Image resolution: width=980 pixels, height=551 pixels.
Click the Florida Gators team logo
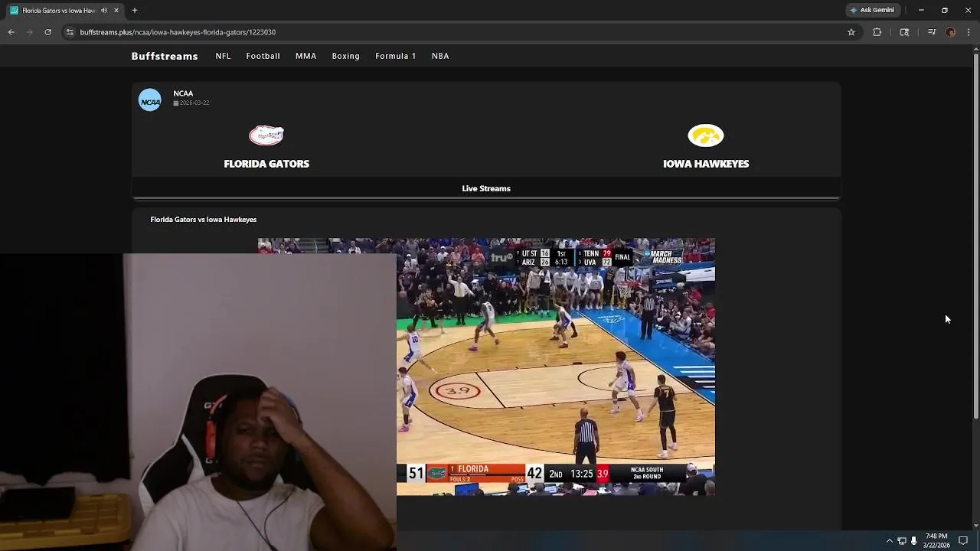pos(266,135)
